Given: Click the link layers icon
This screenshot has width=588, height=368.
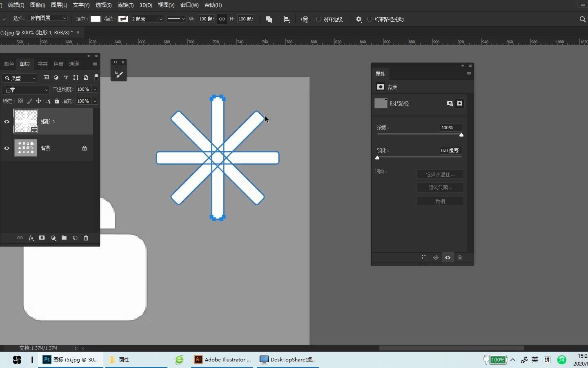Looking at the screenshot, I should (20, 238).
